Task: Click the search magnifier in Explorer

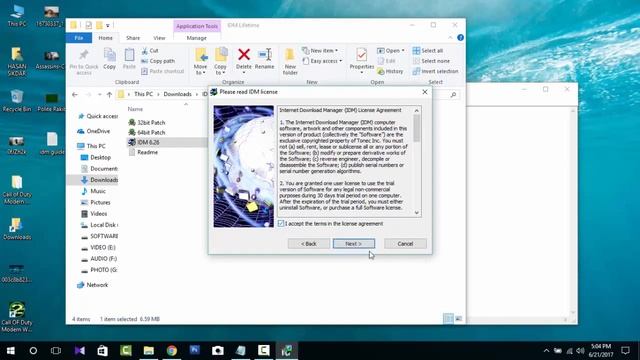Action: pos(453,95)
